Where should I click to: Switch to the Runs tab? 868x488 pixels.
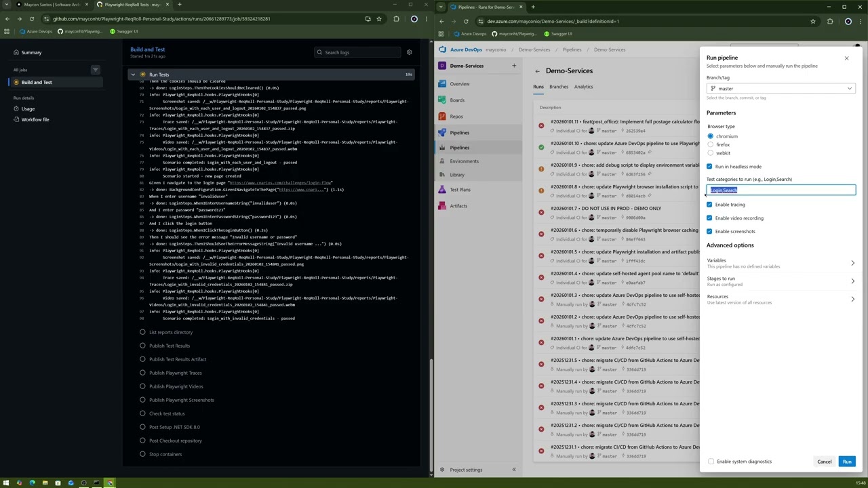(x=538, y=87)
